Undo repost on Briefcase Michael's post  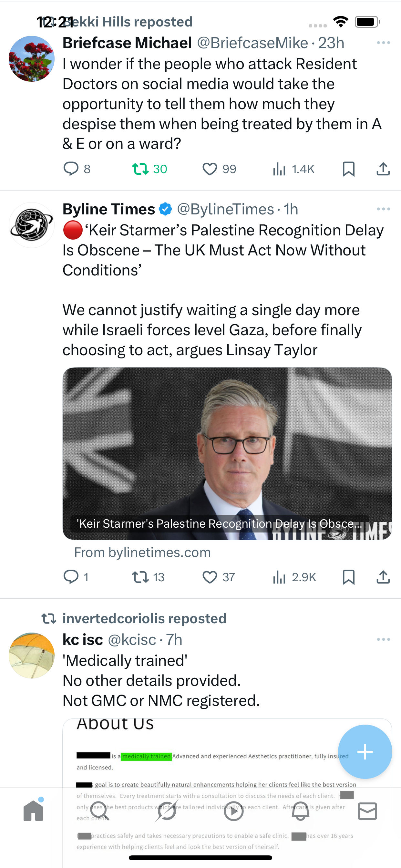(x=140, y=169)
